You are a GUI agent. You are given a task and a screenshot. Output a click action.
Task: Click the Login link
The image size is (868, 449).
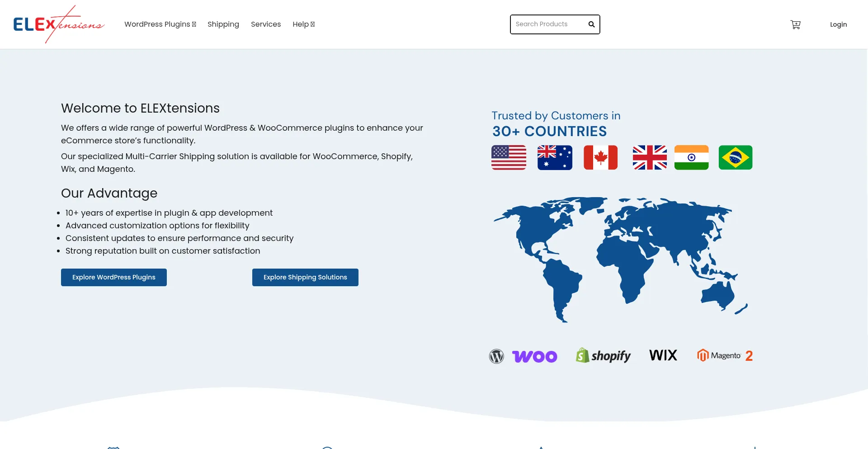point(838,24)
